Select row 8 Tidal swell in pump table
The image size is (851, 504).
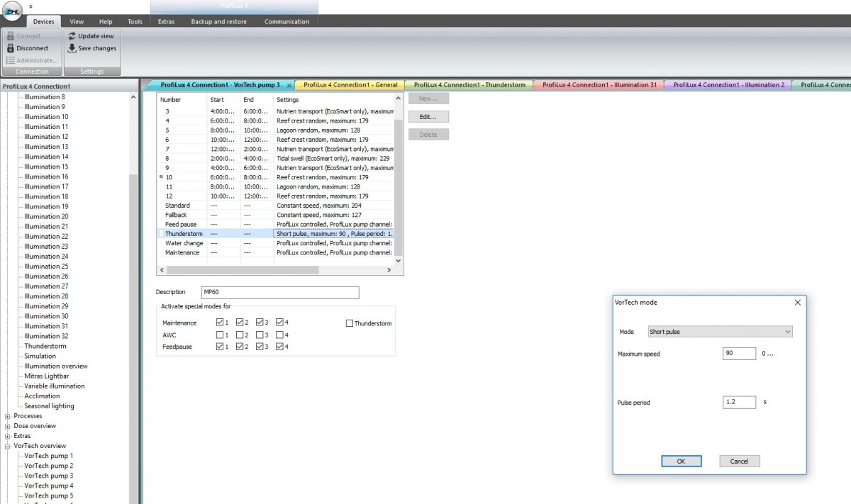(275, 158)
